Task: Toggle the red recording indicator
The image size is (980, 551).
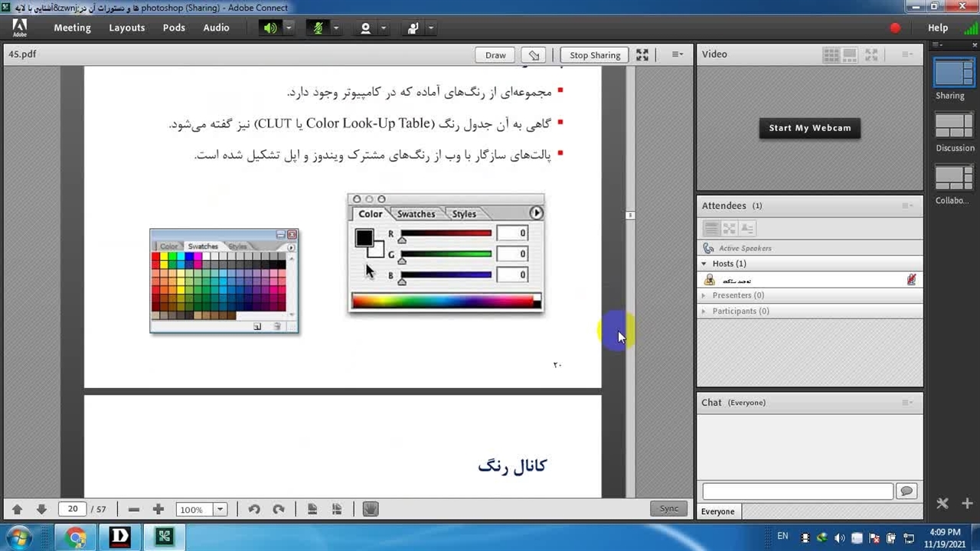Action: 895,28
